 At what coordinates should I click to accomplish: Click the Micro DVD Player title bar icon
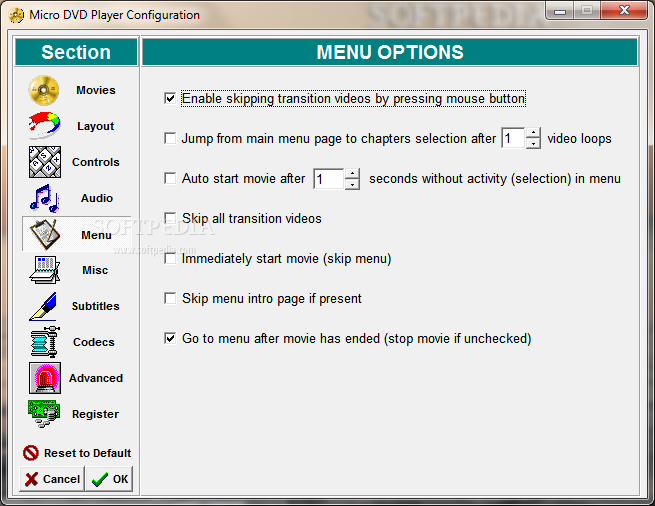(x=16, y=15)
